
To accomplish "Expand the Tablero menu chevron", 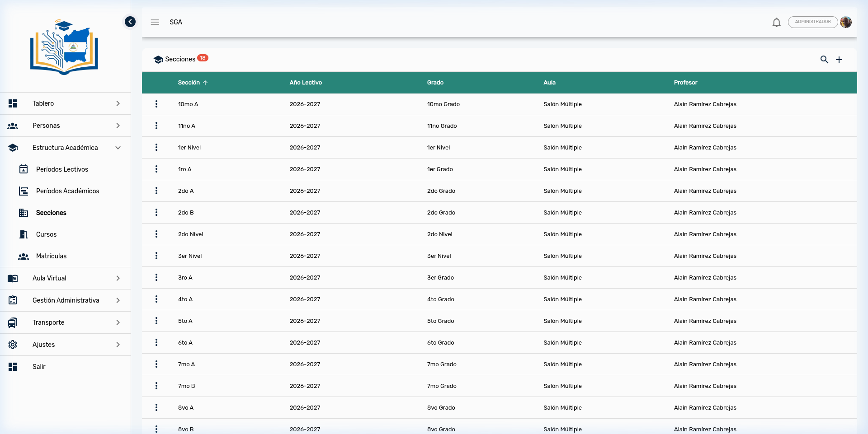I will tap(118, 103).
